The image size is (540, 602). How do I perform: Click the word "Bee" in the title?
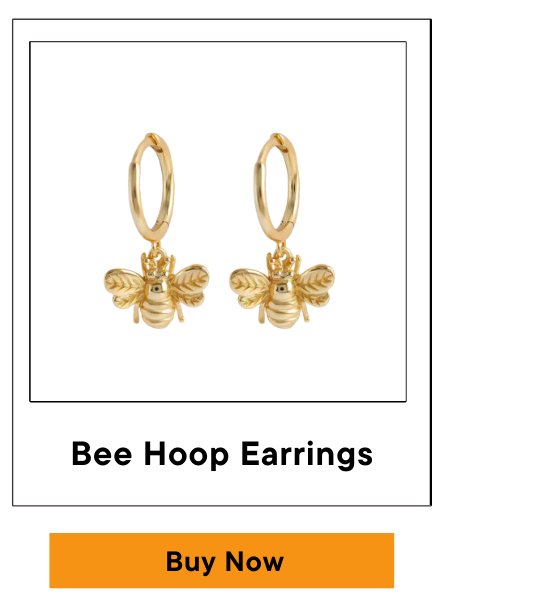click(102, 454)
